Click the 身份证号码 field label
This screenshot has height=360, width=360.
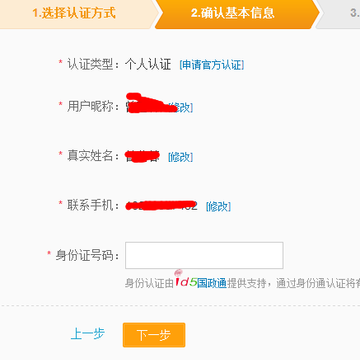84,256
